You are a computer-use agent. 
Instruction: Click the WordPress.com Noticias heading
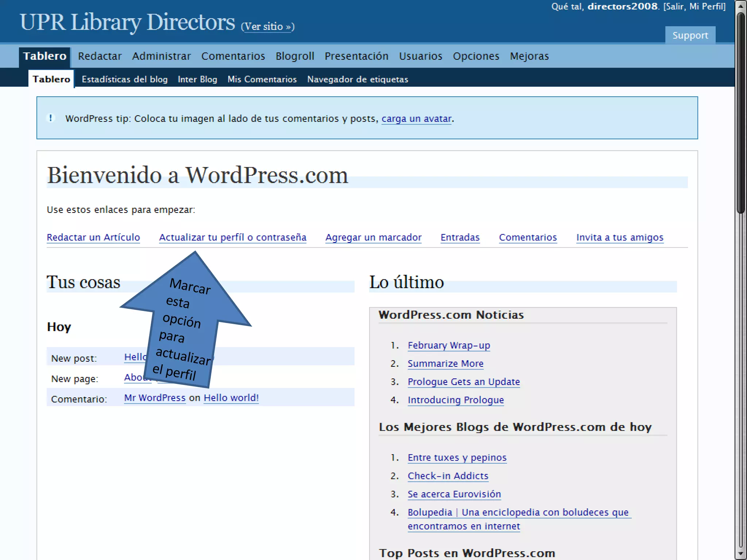pos(451,315)
